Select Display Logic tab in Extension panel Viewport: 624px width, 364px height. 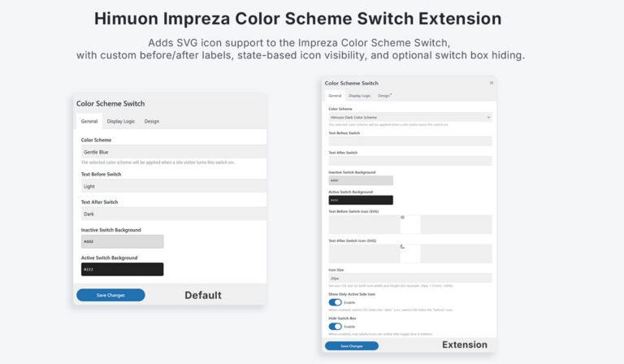361,96
